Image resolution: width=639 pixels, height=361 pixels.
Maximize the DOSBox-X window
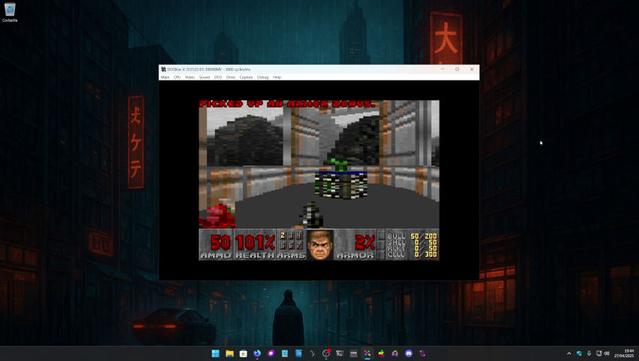(x=457, y=69)
